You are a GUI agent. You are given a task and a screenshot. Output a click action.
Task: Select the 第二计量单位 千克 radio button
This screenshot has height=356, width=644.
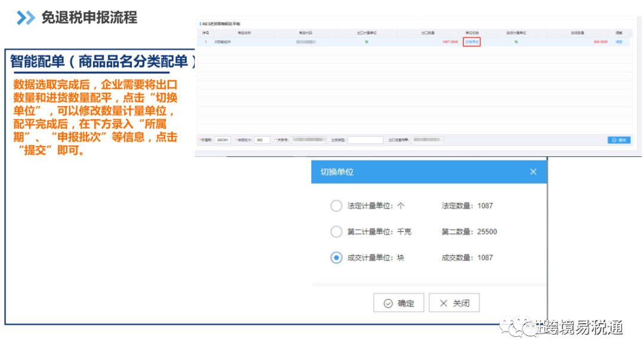(336, 232)
